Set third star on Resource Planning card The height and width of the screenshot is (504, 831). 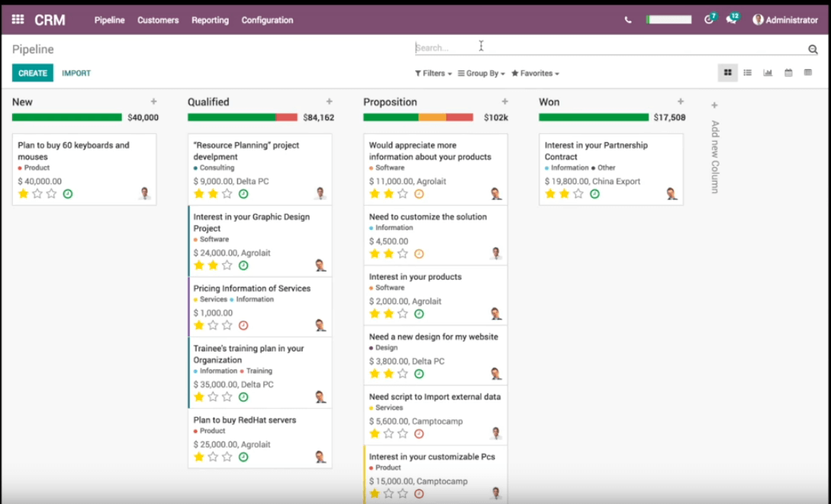[x=227, y=194]
